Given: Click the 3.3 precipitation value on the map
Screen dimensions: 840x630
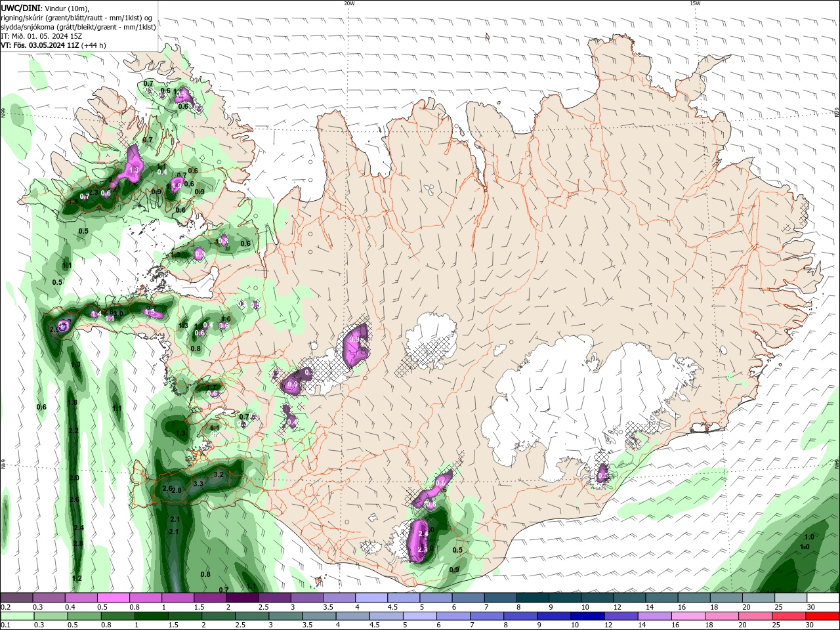Looking at the screenshot, I should pyautogui.click(x=198, y=484).
